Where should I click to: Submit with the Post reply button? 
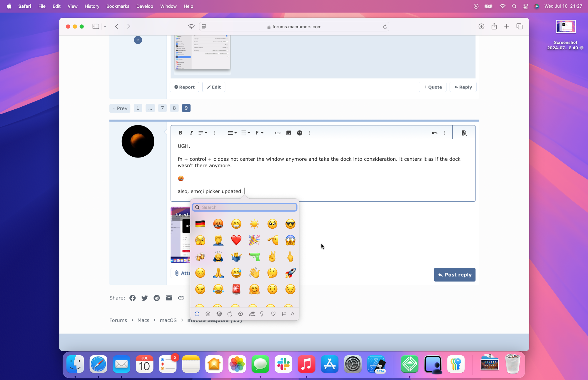coord(455,274)
